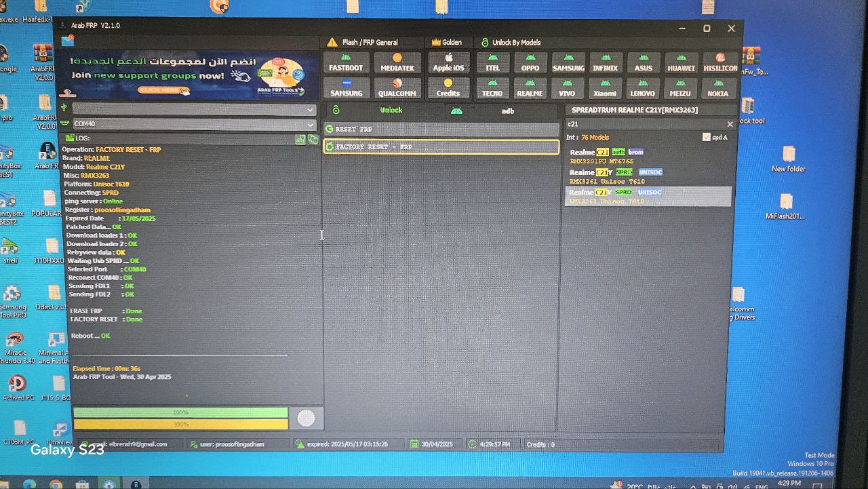This screenshot has height=489, width=868.
Task: Select the OPPO brand models
Action: point(530,62)
